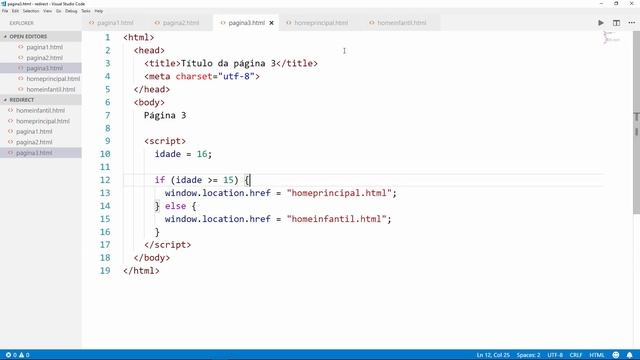
Task: Click the VS Code logo in title bar
Action: click(4, 4)
